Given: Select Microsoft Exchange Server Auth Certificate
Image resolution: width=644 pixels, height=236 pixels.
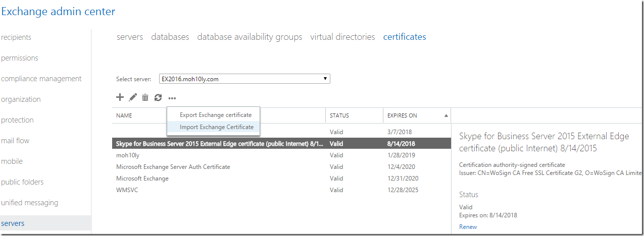Looking at the screenshot, I should [281, 167].
